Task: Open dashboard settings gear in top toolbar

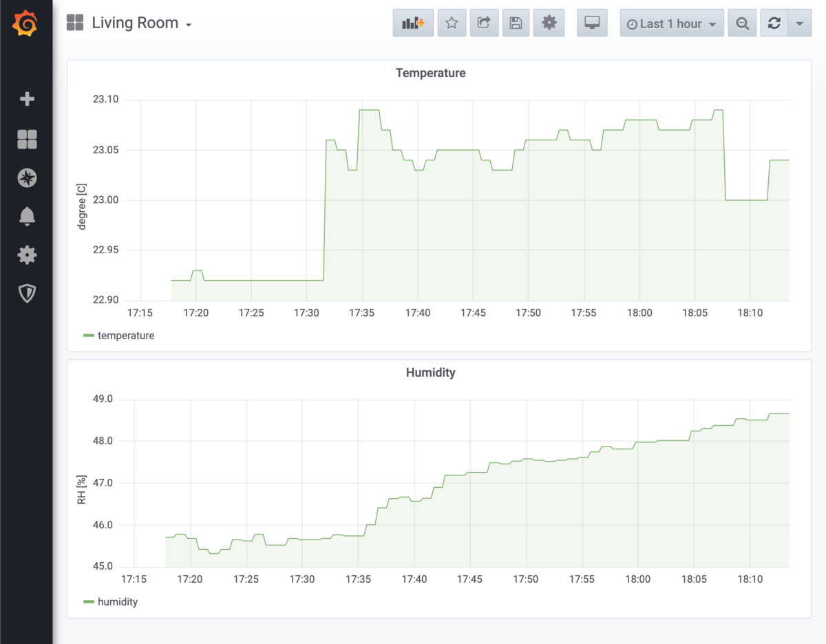Action: [x=549, y=23]
